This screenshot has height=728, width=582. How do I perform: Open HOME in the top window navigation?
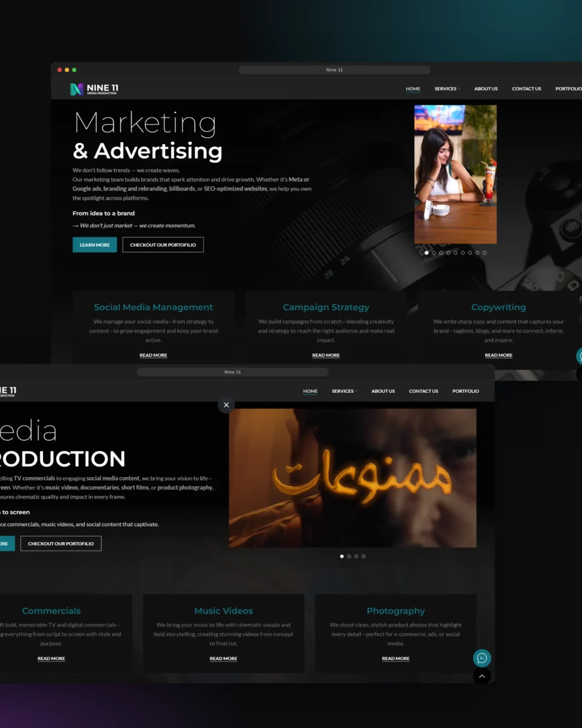pyautogui.click(x=413, y=89)
